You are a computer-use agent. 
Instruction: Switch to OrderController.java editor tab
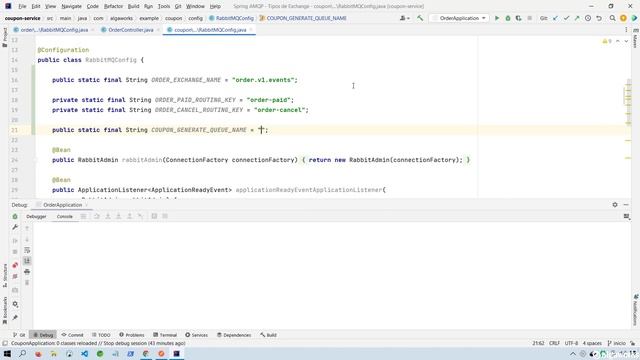pos(131,30)
